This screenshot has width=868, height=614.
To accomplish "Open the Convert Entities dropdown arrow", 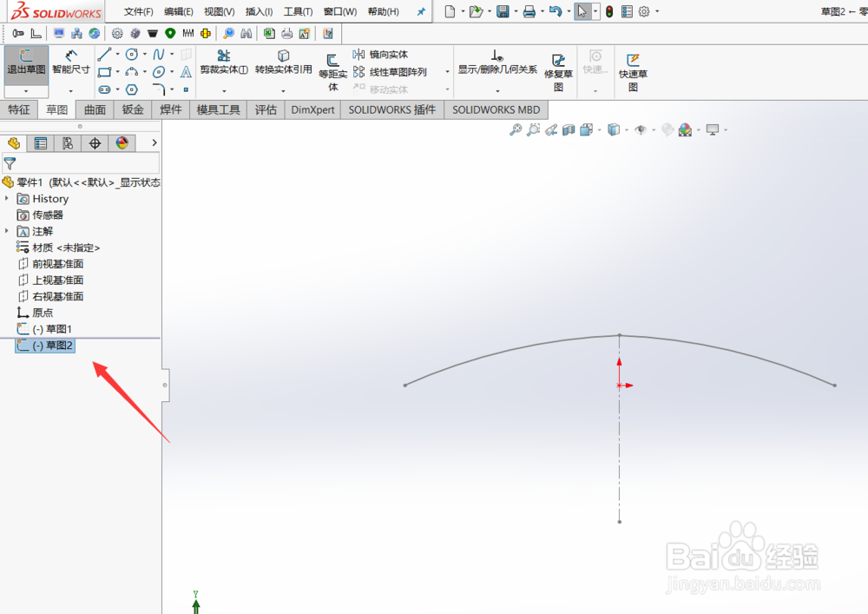I will [283, 91].
